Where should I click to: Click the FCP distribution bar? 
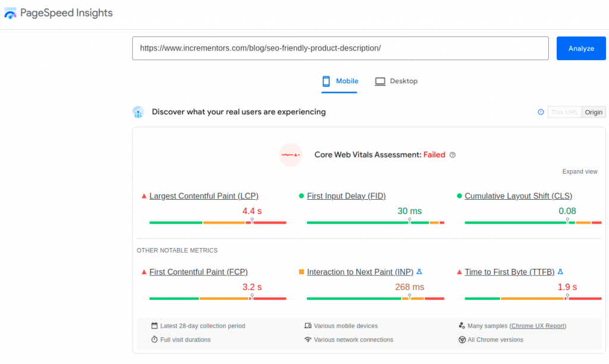pyautogui.click(x=218, y=299)
